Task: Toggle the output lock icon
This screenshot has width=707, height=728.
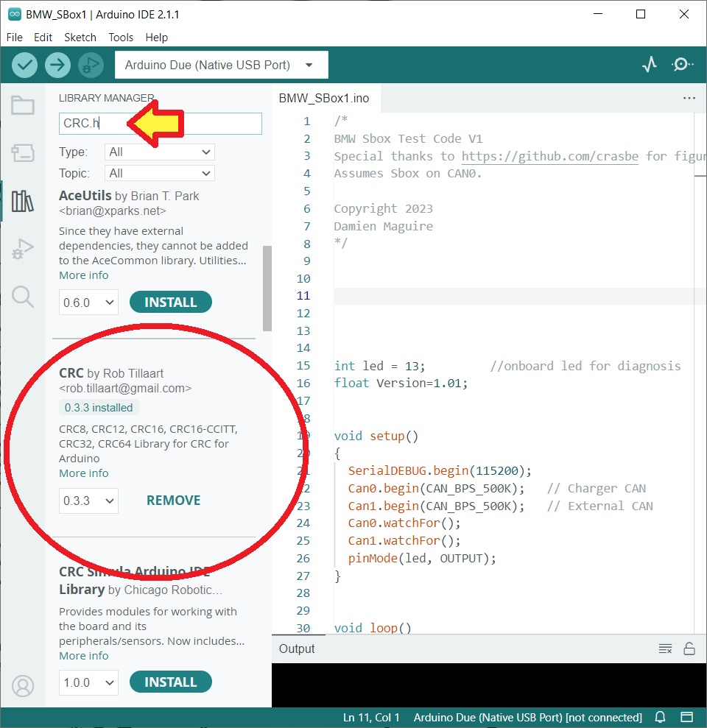Action: [x=689, y=649]
